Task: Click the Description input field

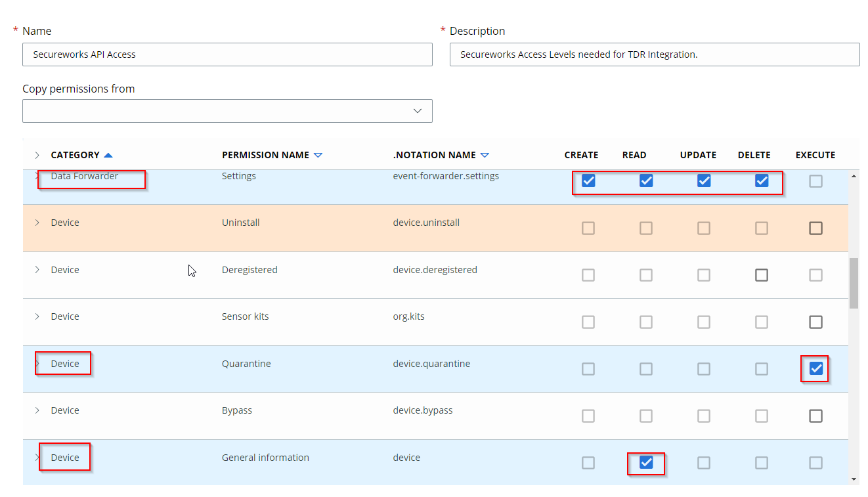Action: 655,54
